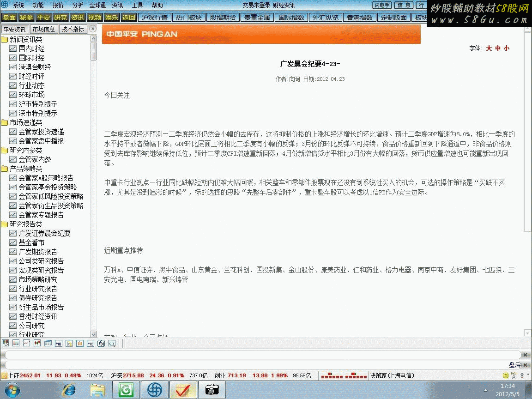This screenshot has width=532, height=399.
Task: Click the double up-arrow icon in status bar
Action: 522,375
